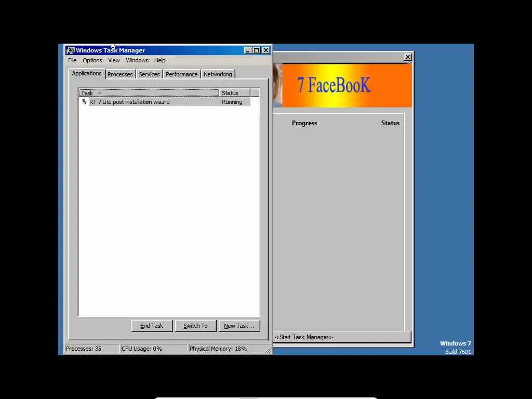
Task: Open the File menu in Task Manager
Action: 72,60
